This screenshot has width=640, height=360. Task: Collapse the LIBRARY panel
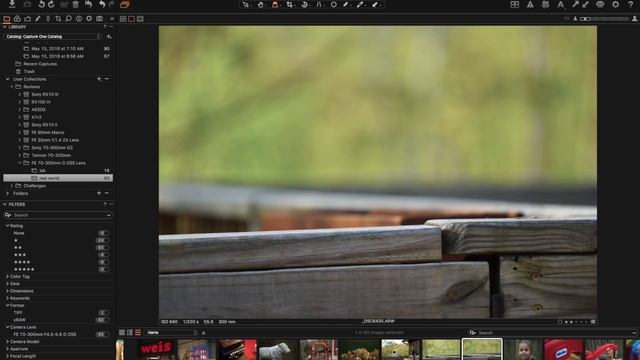coord(5,27)
